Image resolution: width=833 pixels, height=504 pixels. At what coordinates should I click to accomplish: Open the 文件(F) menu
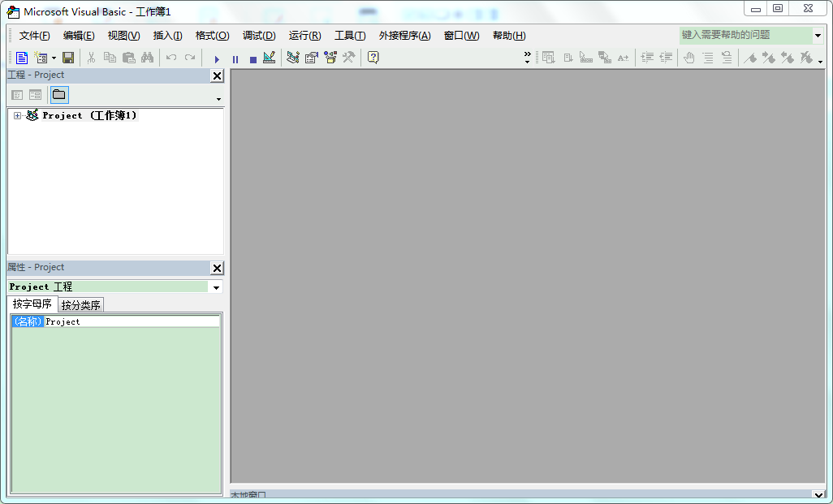(x=35, y=36)
